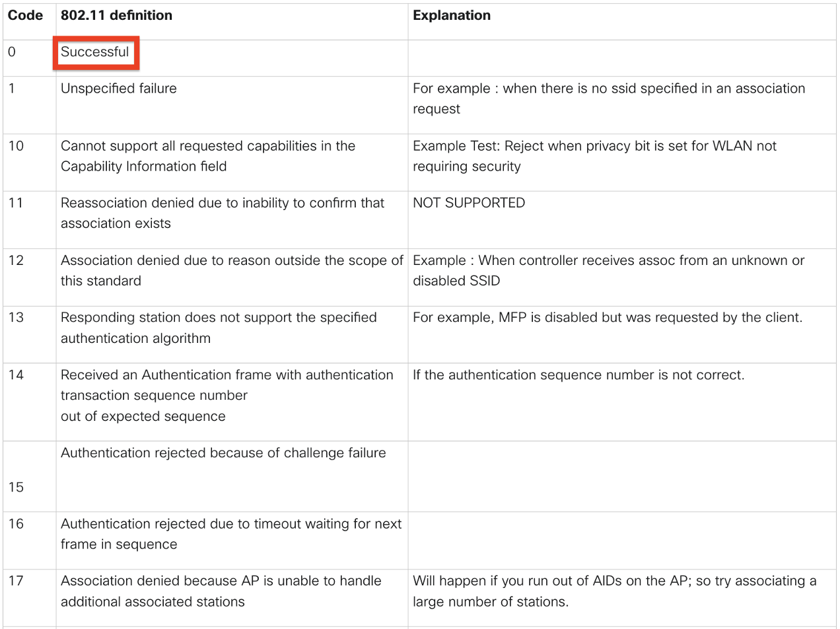840x629 pixels.
Task: Click 'Authentication rejected because of challenge failure'
Action: (x=223, y=453)
